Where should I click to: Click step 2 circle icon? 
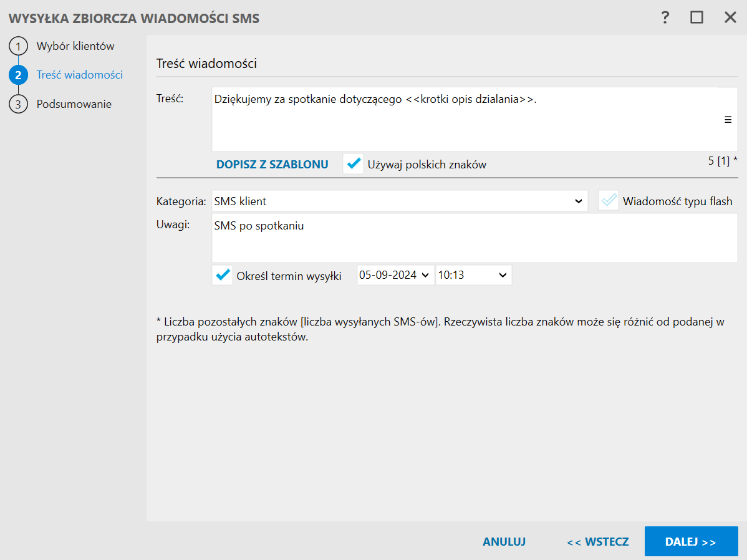click(18, 75)
